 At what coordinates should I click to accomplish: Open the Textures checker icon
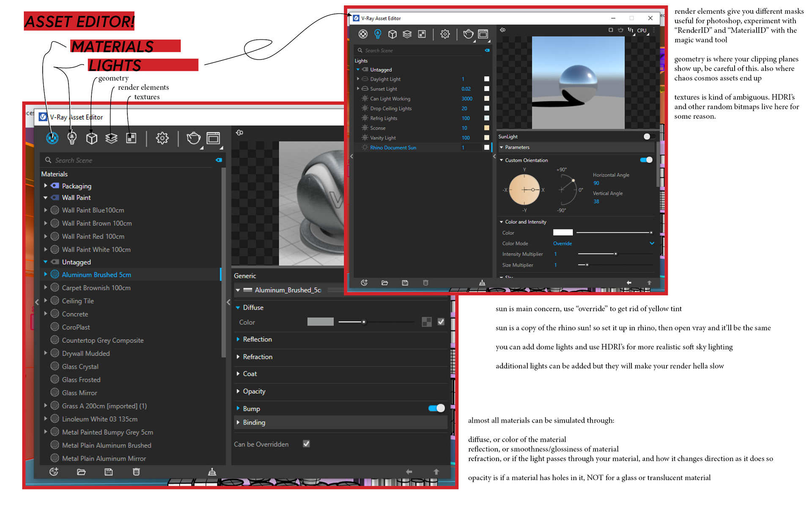pyautogui.click(x=131, y=138)
